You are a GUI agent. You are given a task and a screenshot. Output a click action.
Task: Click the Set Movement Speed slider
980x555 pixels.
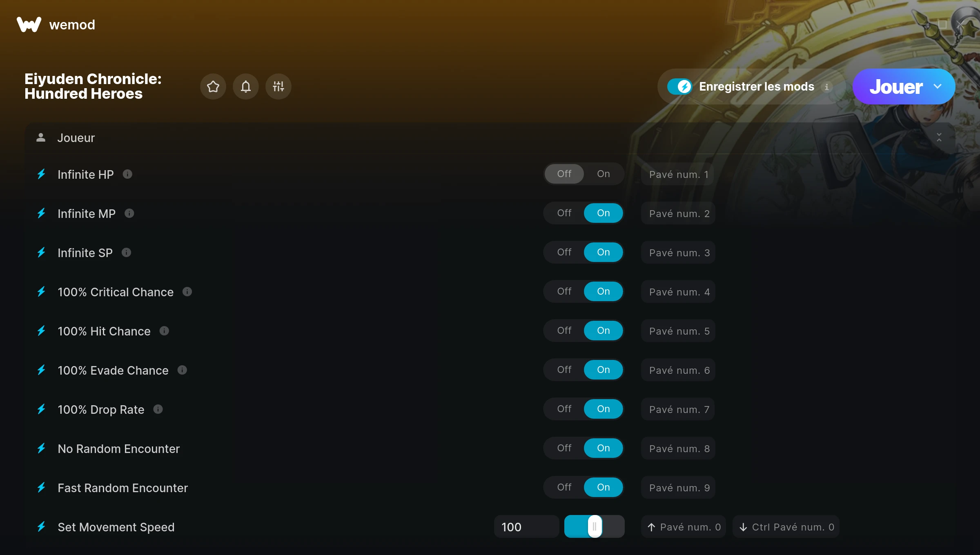(x=594, y=527)
